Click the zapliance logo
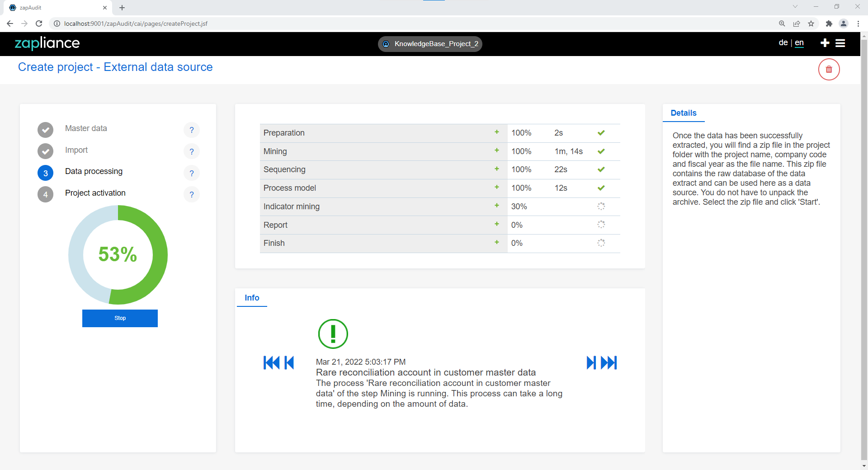The width and height of the screenshot is (868, 470). (x=47, y=43)
